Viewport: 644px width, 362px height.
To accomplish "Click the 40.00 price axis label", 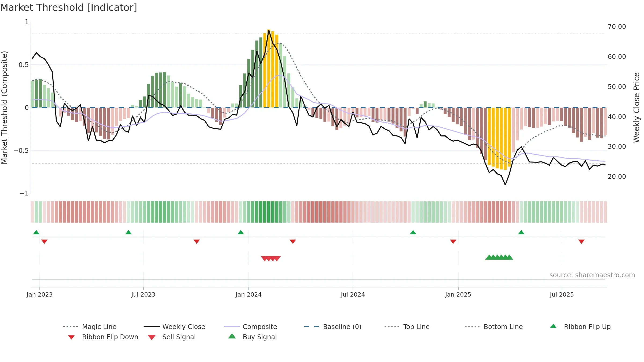I will tap(617, 117).
